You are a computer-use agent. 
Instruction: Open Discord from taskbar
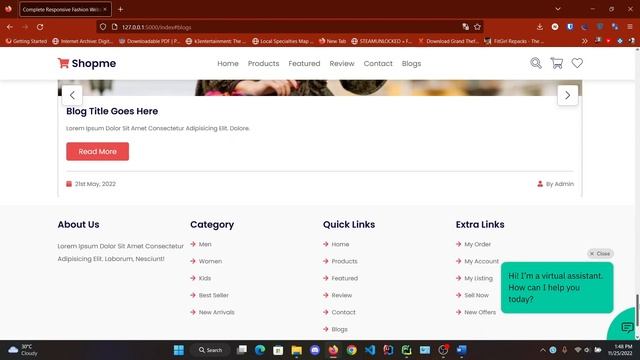pyautogui.click(x=315, y=350)
